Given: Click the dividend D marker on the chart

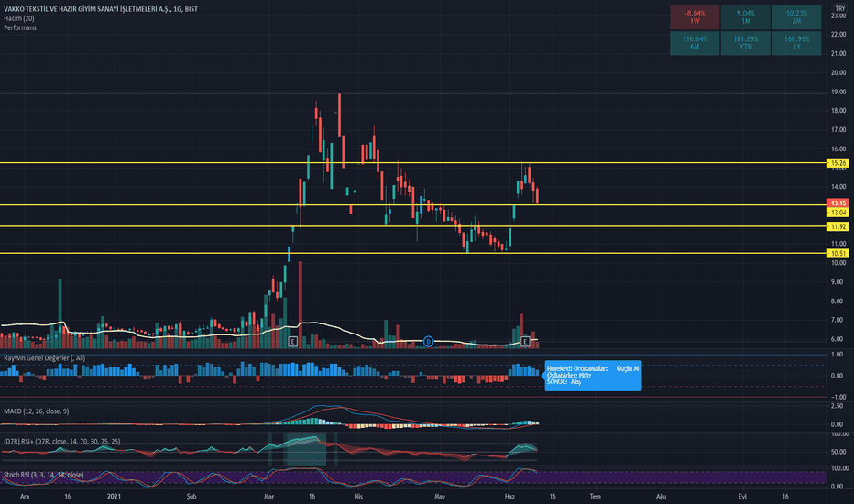Looking at the screenshot, I should click(429, 342).
